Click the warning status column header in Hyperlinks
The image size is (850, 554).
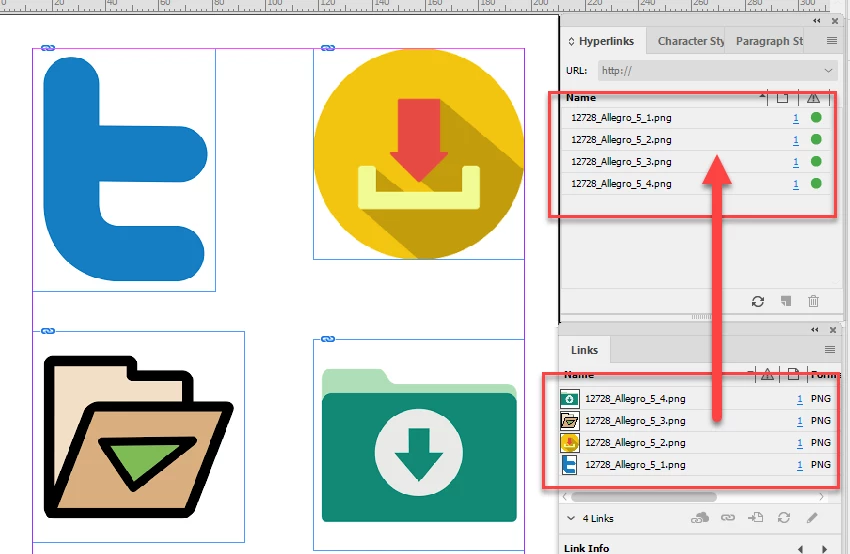click(x=813, y=98)
